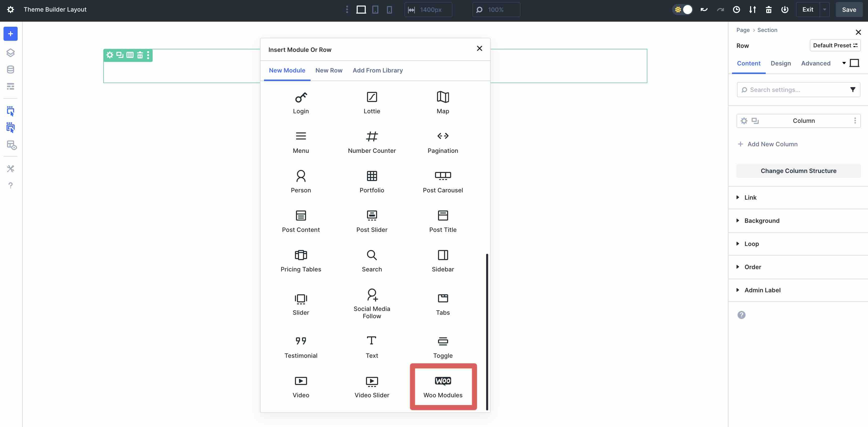Select the Woo Modules module

443,386
